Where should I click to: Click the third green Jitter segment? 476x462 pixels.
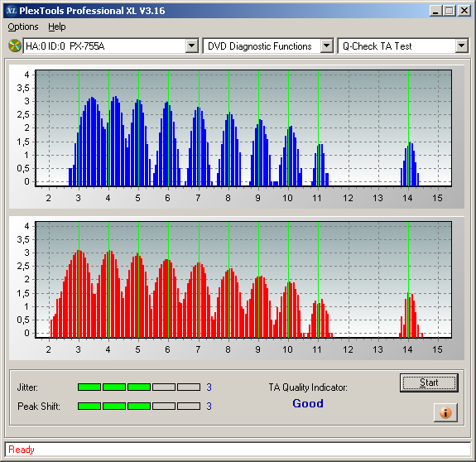[139, 387]
